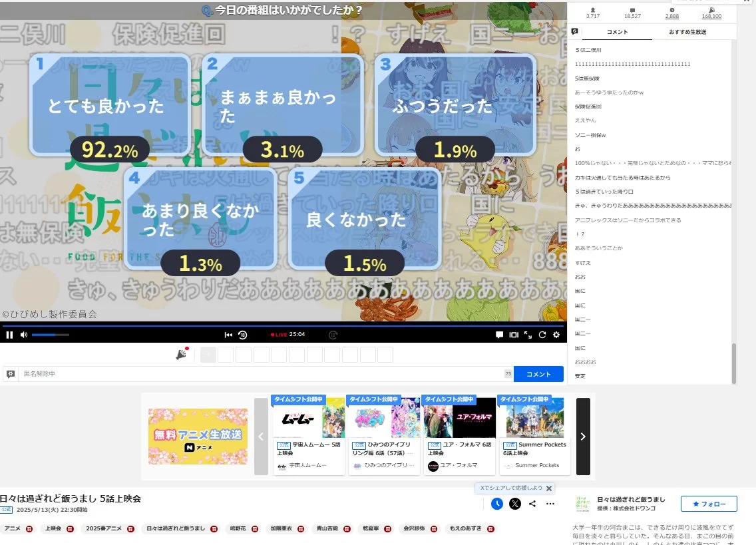
Task: Adjust the player volume slider
Action: tap(51, 335)
